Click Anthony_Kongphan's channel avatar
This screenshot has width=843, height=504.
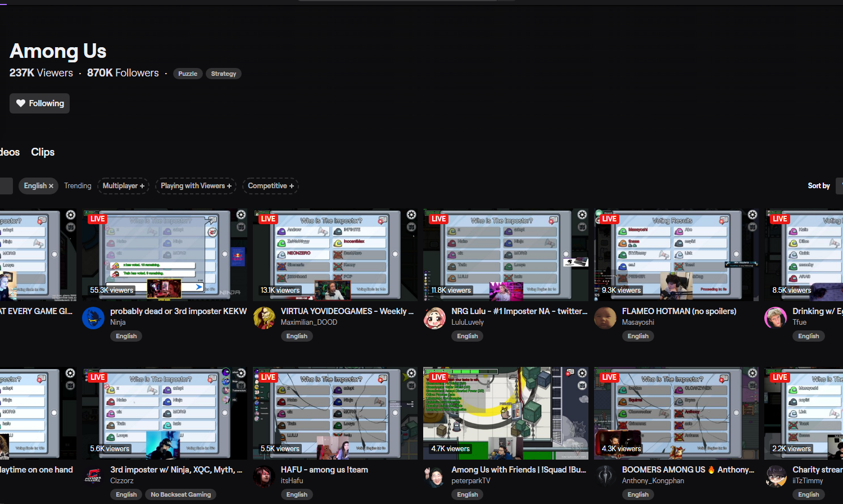pyautogui.click(x=605, y=476)
